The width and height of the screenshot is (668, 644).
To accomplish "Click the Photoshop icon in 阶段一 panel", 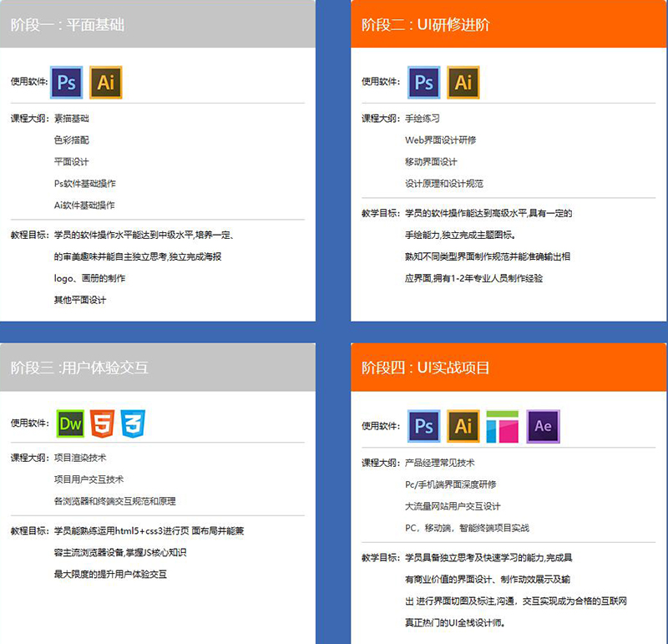I will pyautogui.click(x=67, y=82).
